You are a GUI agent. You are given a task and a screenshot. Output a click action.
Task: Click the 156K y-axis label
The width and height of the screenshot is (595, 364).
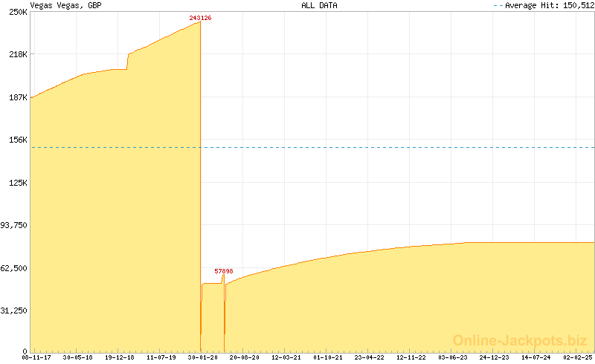(x=18, y=140)
